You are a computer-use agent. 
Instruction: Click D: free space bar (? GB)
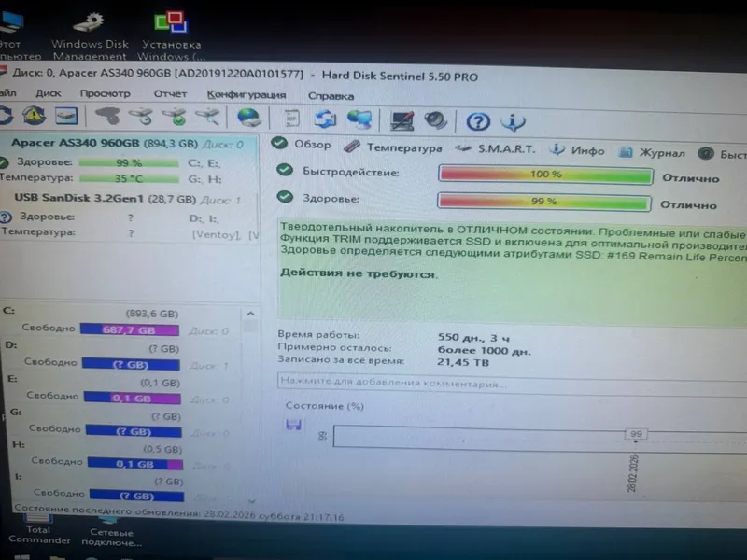(131, 364)
